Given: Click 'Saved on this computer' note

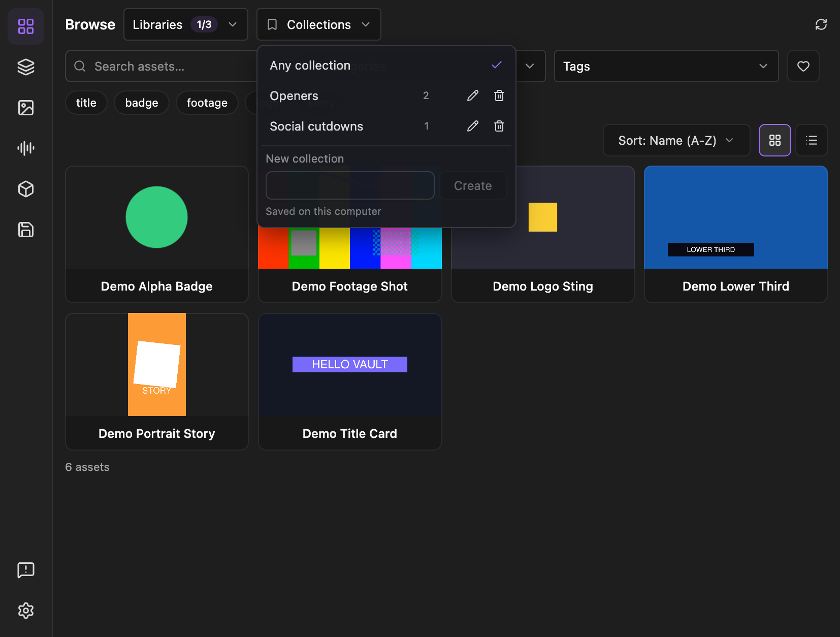Looking at the screenshot, I should (324, 211).
